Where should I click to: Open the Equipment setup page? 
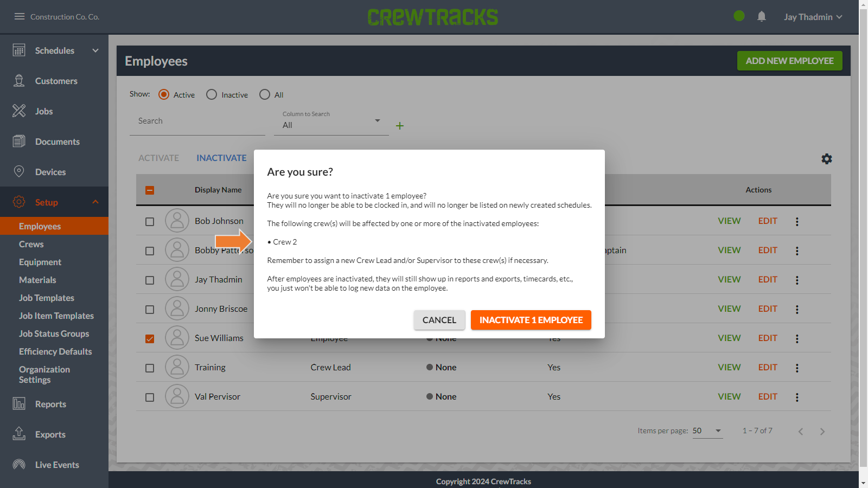click(40, 262)
